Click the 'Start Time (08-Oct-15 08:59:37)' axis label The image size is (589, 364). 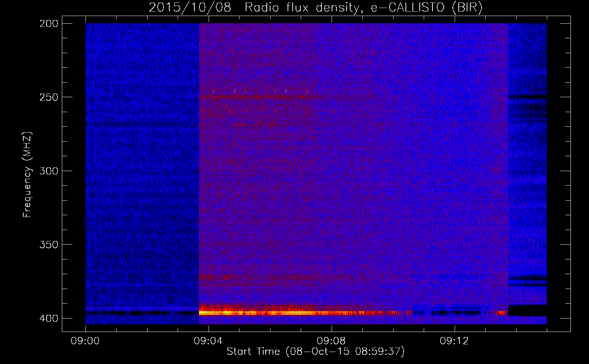[316, 352]
